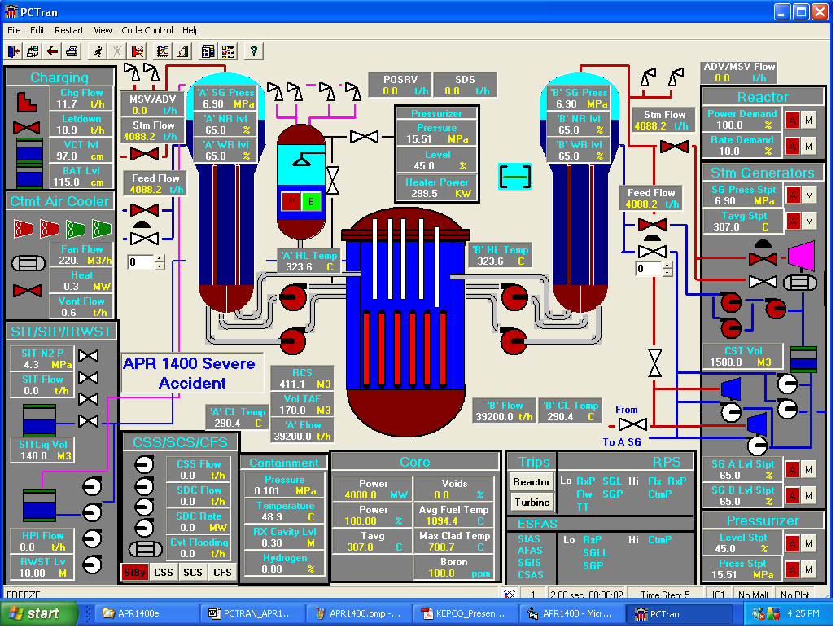Click the Reactor trip button
The width and height of the screenshot is (840, 628).
point(531,482)
